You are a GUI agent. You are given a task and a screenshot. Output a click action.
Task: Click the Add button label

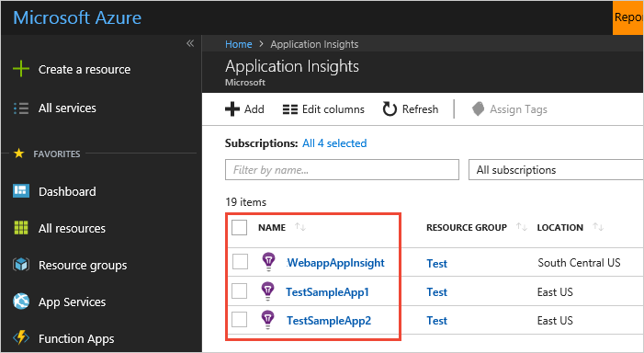coord(254,109)
